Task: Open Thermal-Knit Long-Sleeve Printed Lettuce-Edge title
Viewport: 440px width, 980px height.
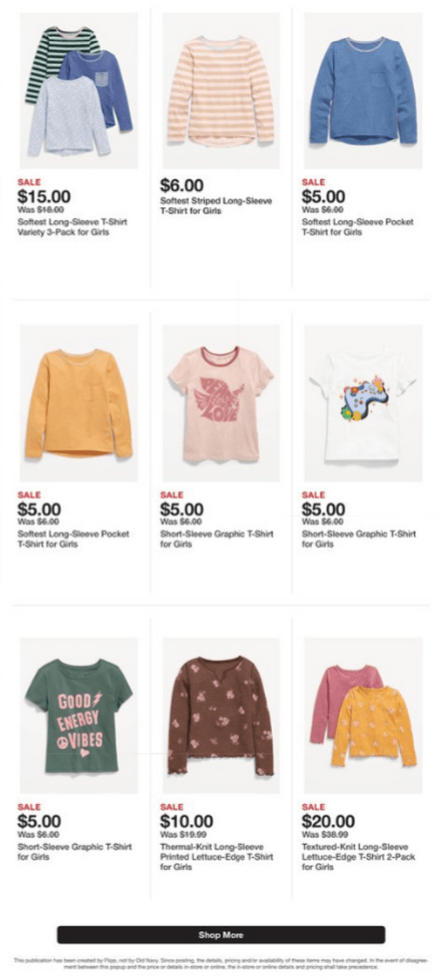Action: tap(216, 857)
